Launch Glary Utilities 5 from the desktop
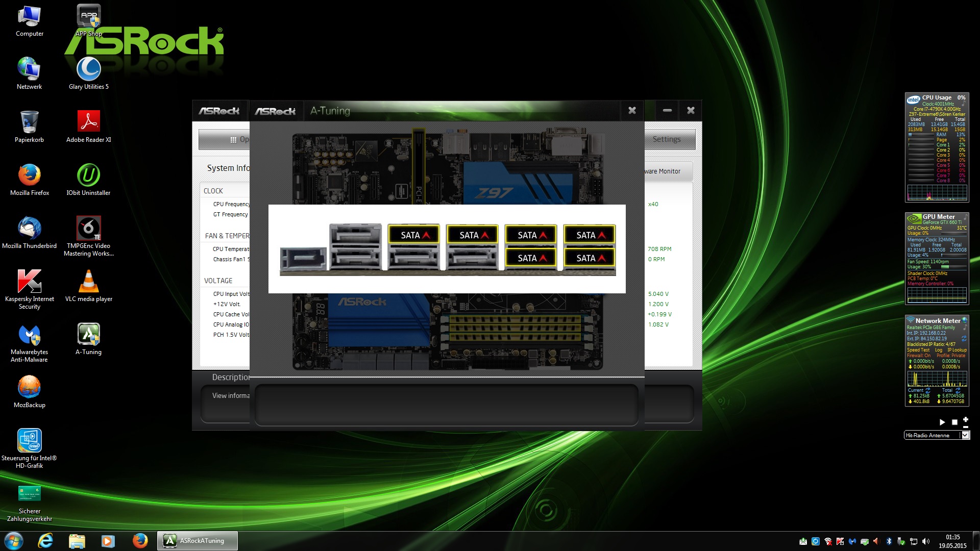This screenshot has height=551, width=980. pos(88,69)
